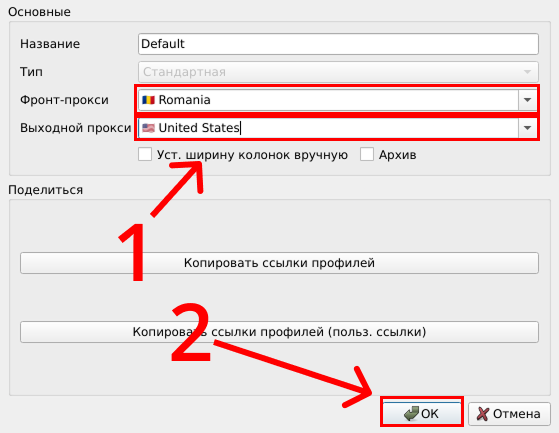The image size is (559, 433).
Task: Expand the Фронт-прокси dropdown arrow
Action: 527,100
